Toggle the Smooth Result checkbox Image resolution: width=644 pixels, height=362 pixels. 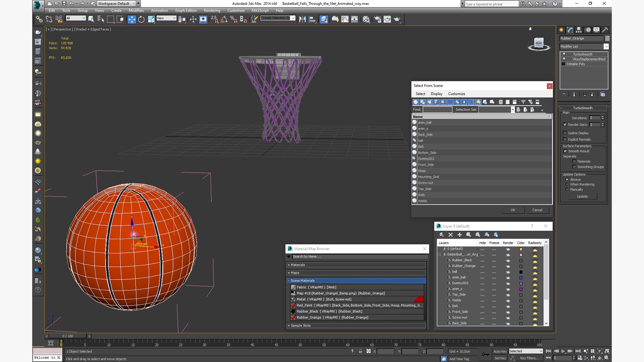point(565,151)
